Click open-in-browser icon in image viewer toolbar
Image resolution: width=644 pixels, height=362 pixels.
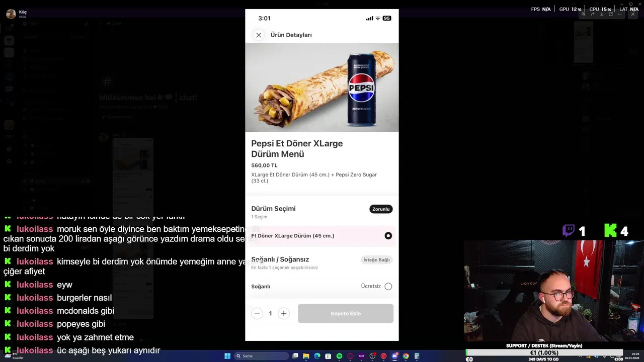(x=611, y=14)
